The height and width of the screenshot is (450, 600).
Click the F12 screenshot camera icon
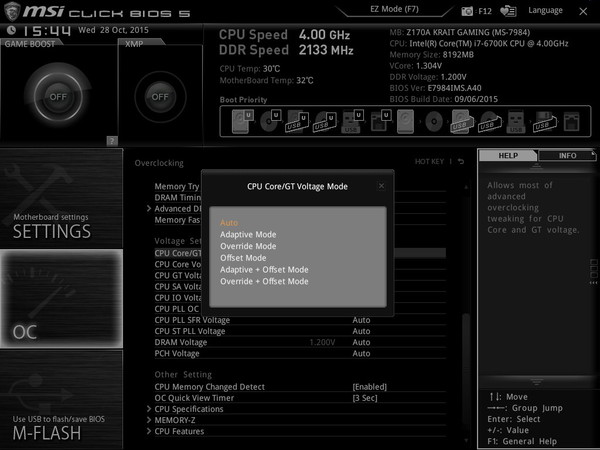(467, 11)
